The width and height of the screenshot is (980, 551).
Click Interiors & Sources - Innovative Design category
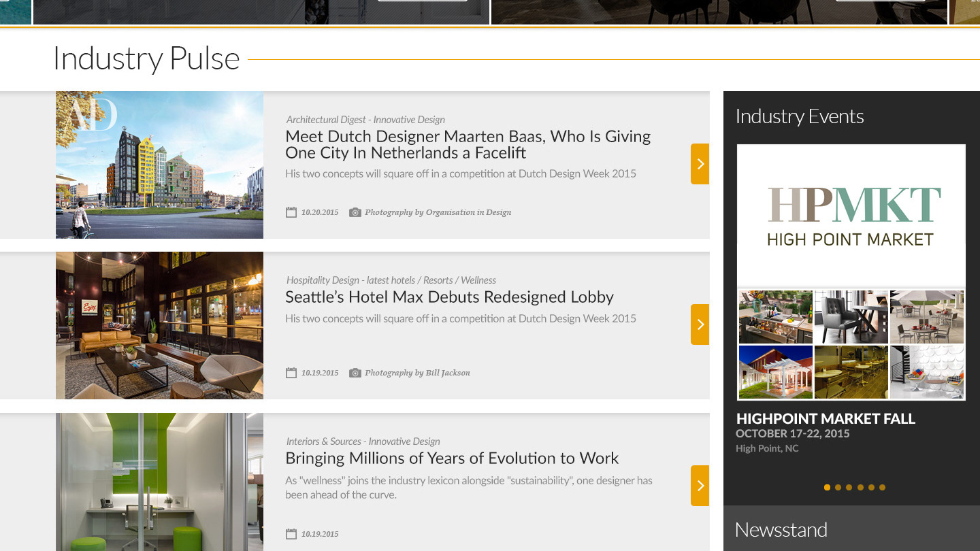click(363, 441)
